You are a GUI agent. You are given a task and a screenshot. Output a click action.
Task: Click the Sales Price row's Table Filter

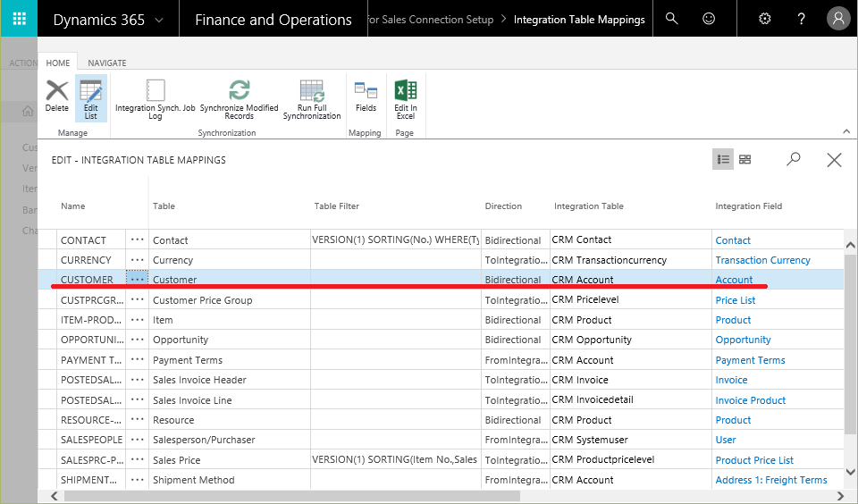coord(396,459)
